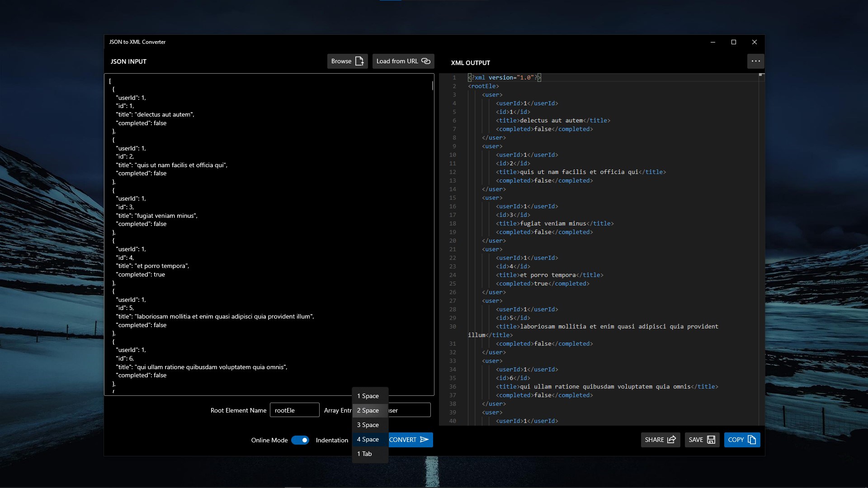The height and width of the screenshot is (488, 868).
Task: Click the Copy pages icon
Action: (752, 440)
